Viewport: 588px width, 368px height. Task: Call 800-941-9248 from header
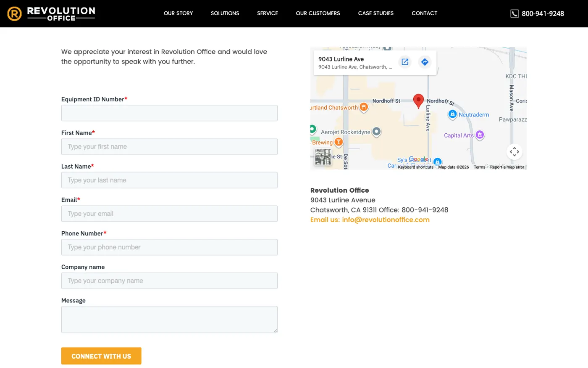tap(543, 14)
